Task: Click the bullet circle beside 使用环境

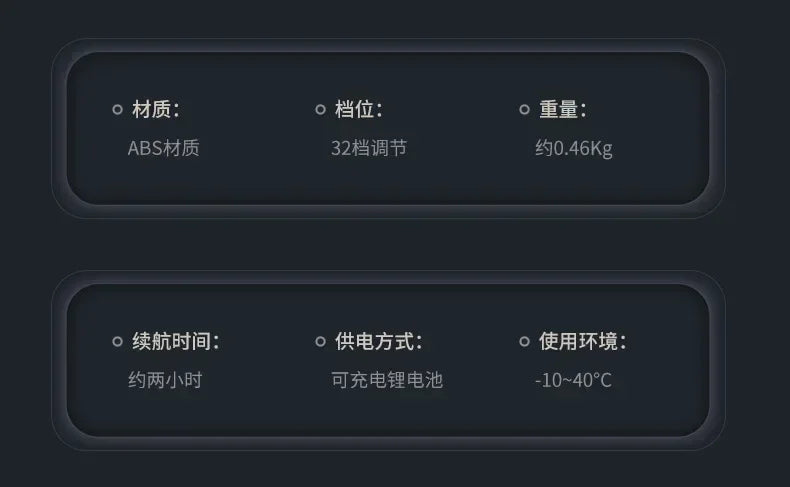Action: [x=525, y=342]
